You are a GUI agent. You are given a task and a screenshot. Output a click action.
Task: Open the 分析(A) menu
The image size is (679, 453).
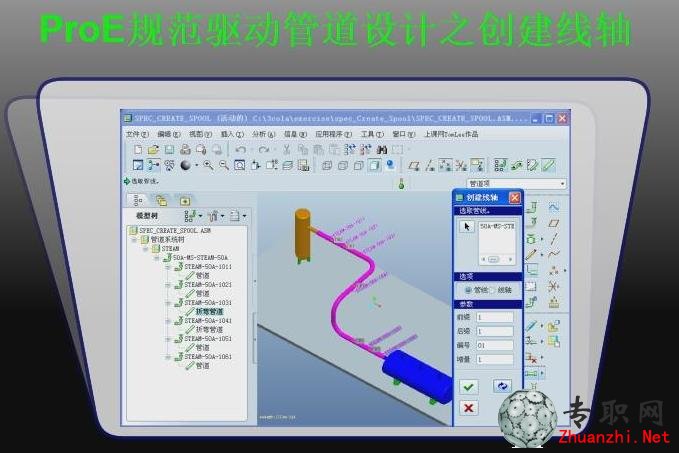coord(264,134)
